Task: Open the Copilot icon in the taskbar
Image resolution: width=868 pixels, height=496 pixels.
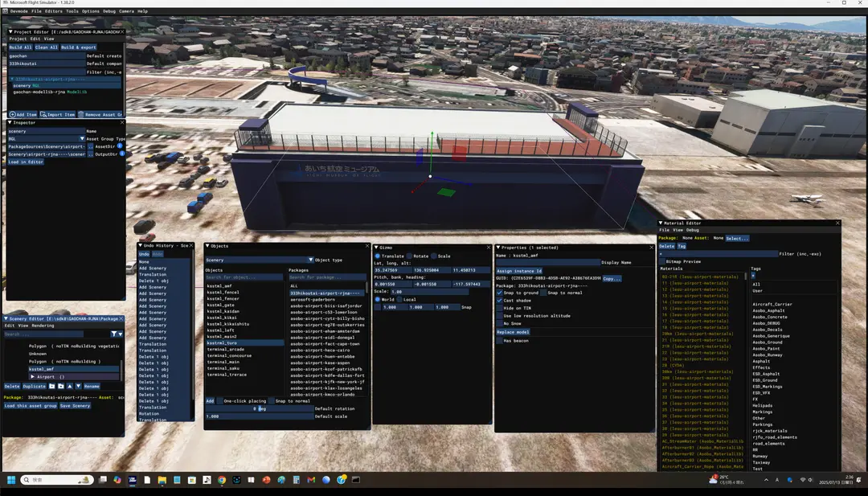Action: click(x=117, y=480)
